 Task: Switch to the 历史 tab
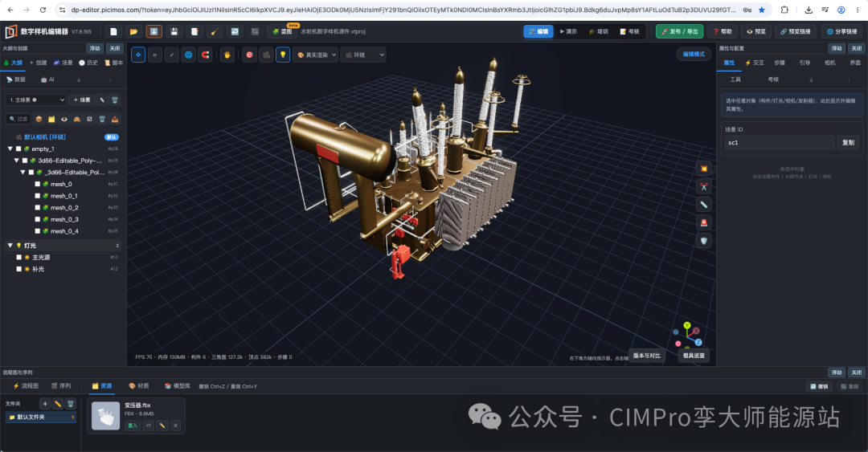88,63
